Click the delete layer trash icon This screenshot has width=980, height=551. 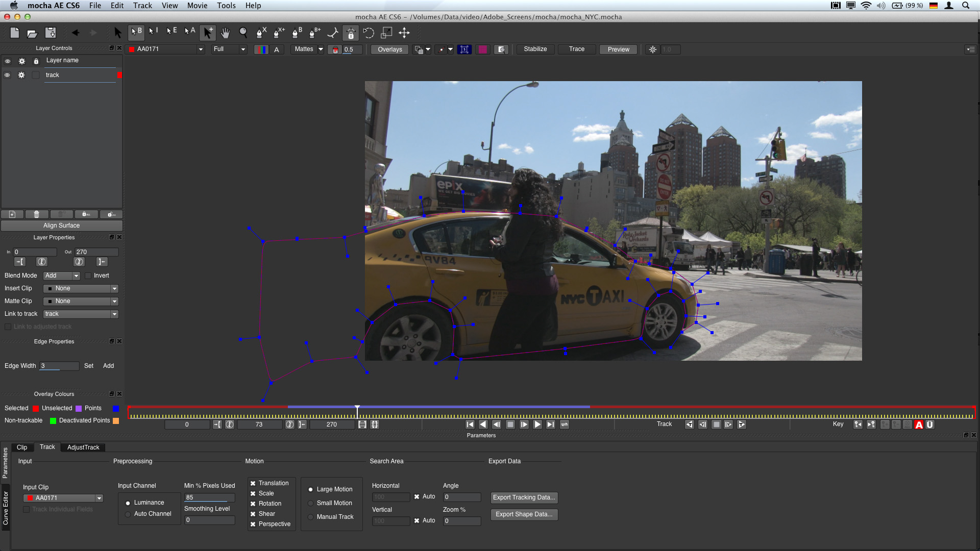point(36,214)
